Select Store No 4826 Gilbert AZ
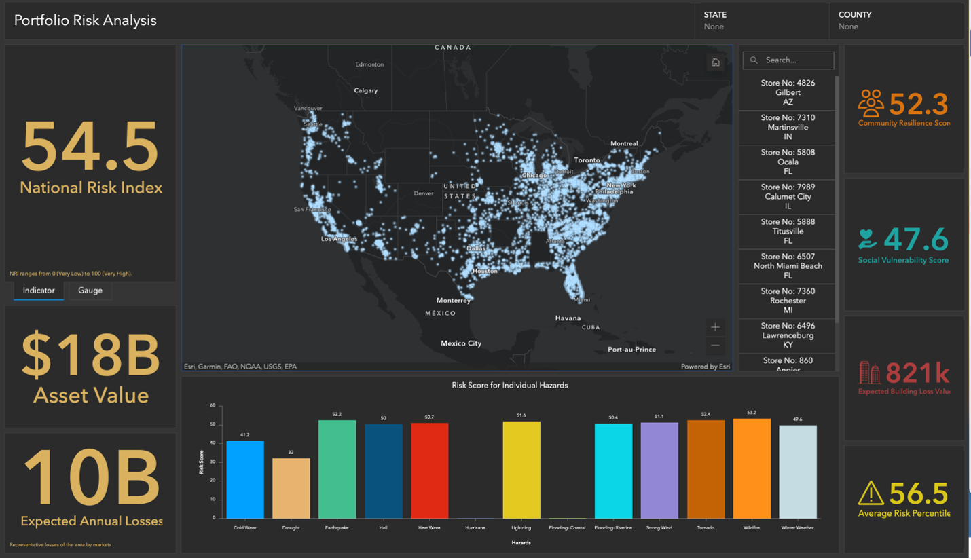971x560 pixels. coord(786,92)
